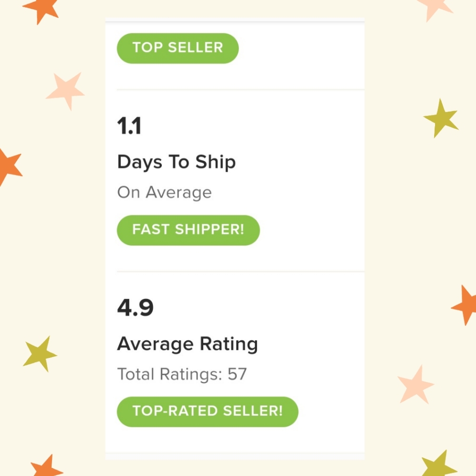Click olive star in bottom-right corner
Screen dimensions: 476x476
[x=439, y=465]
